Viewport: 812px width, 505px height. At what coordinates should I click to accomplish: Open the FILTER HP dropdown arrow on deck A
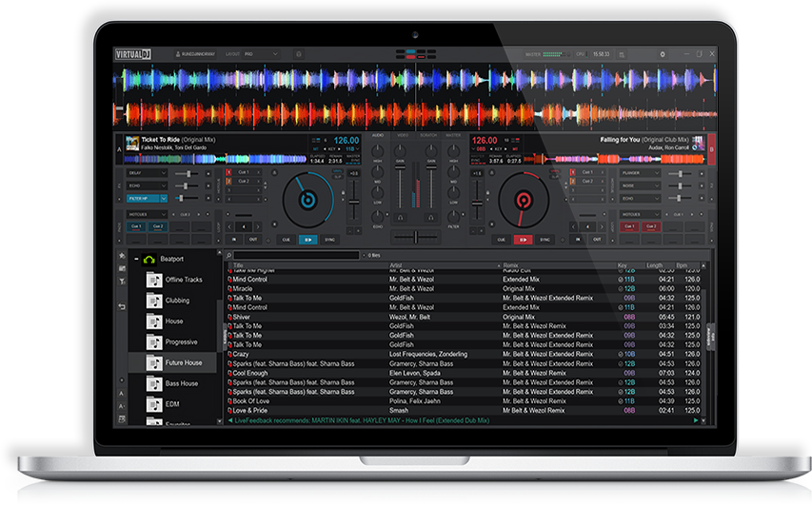point(164,198)
